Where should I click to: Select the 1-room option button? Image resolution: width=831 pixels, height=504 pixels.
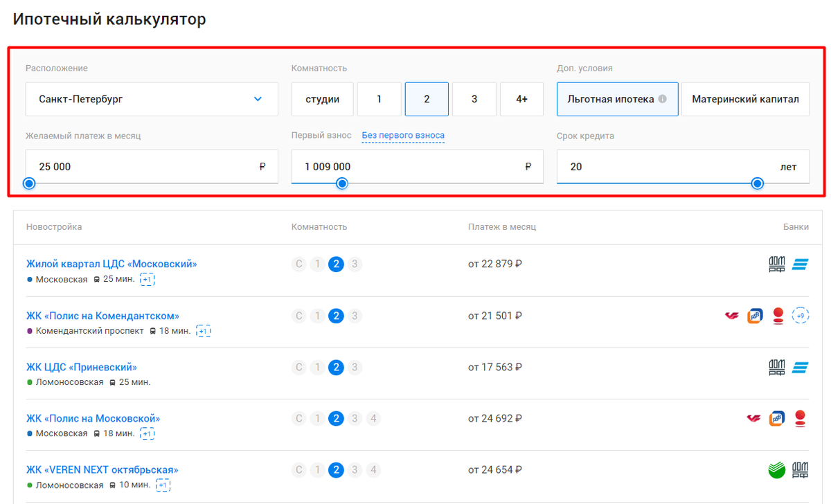click(x=379, y=99)
